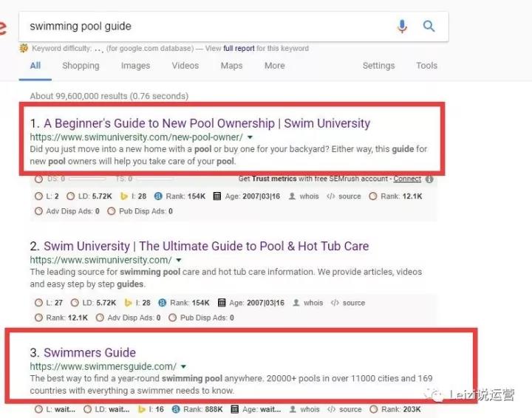This screenshot has height=418, width=532.
Task: Click the voice search microphone icon
Action: pos(402,26)
